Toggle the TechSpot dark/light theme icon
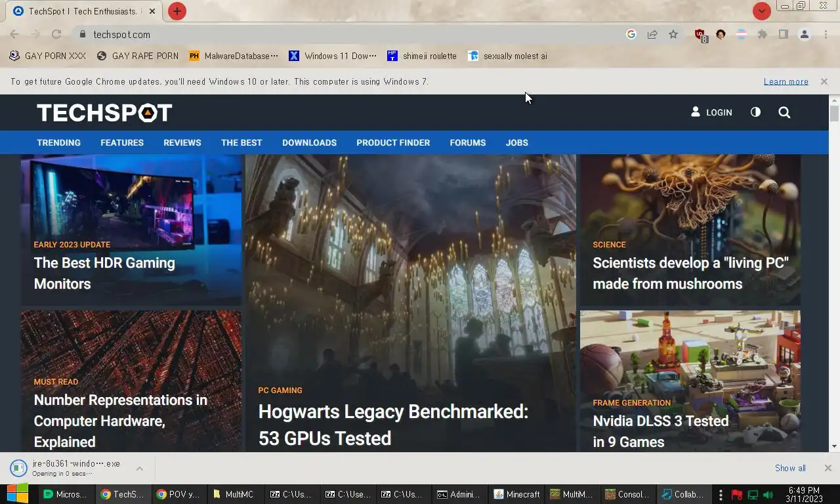Viewport: 840px width, 504px height. pyautogui.click(x=755, y=112)
